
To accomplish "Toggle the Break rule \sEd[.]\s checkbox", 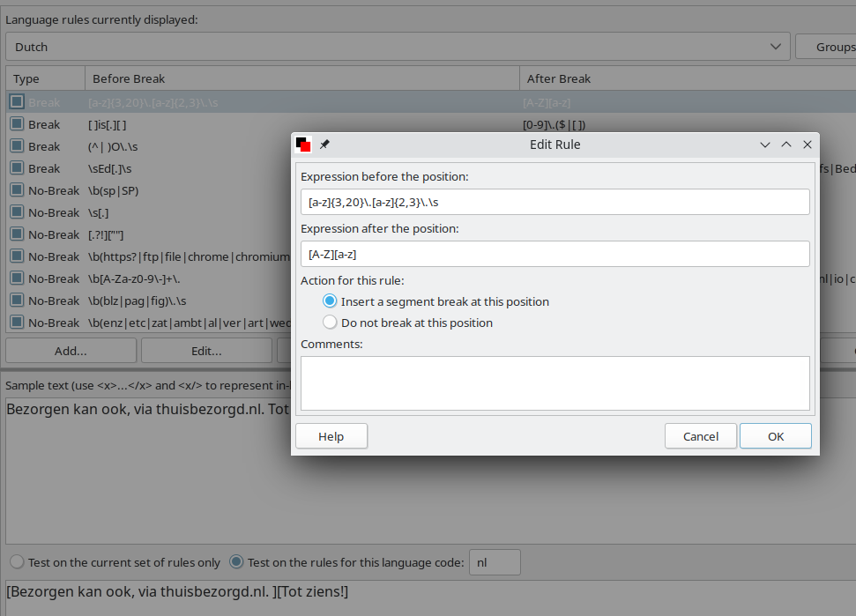I will point(17,167).
